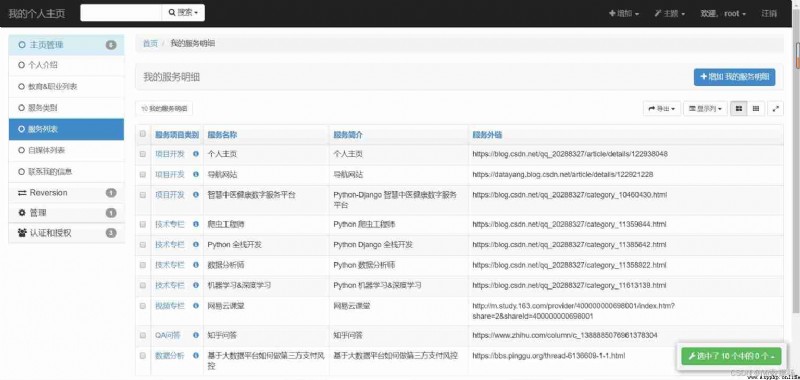This screenshot has width=800, height=380.
Task: Open the 增加 dropdown in navbar
Action: pos(623,14)
